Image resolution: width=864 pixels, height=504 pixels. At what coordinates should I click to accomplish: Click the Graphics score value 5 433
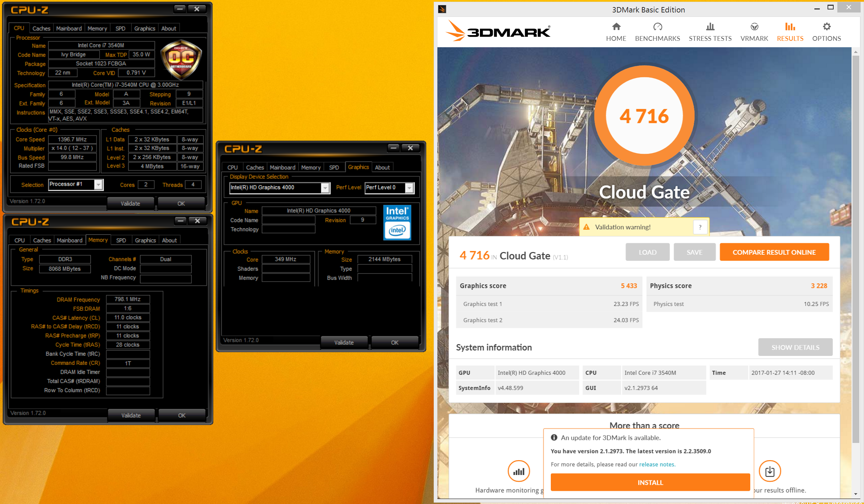coord(629,286)
